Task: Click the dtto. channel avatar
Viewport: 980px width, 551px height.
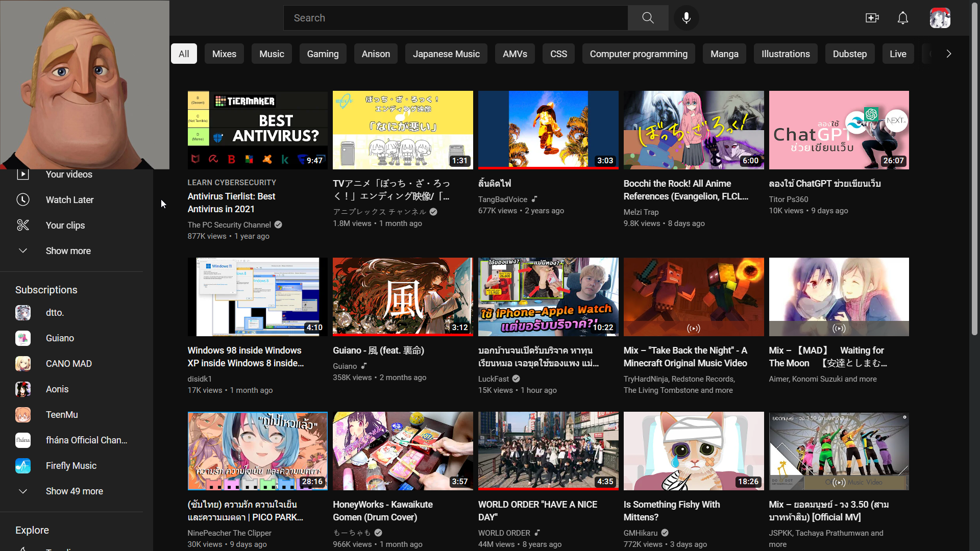Action: pos(23,313)
